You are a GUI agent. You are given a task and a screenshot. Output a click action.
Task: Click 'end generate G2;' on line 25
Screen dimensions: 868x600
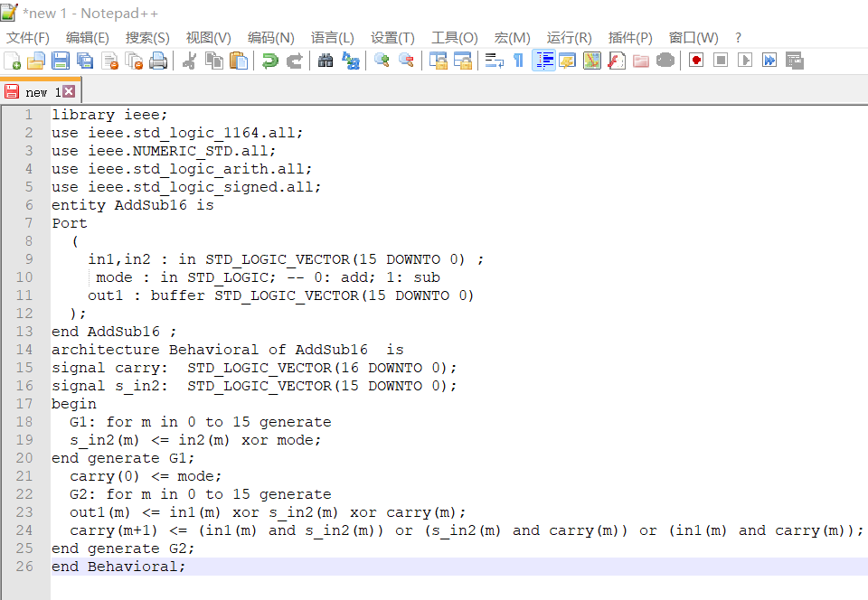(123, 548)
